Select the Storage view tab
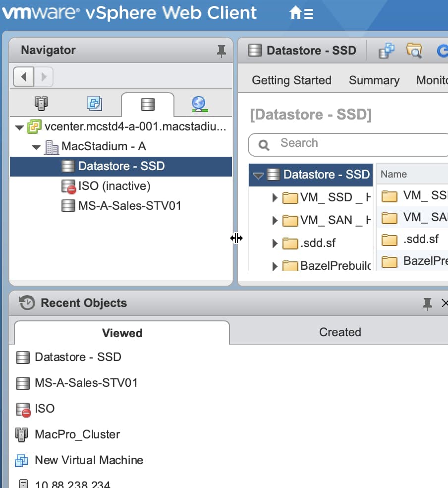 [x=147, y=103]
